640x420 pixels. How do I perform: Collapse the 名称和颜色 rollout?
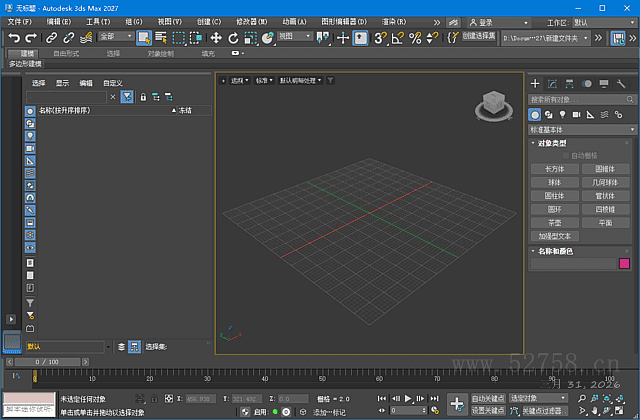pyautogui.click(x=555, y=251)
